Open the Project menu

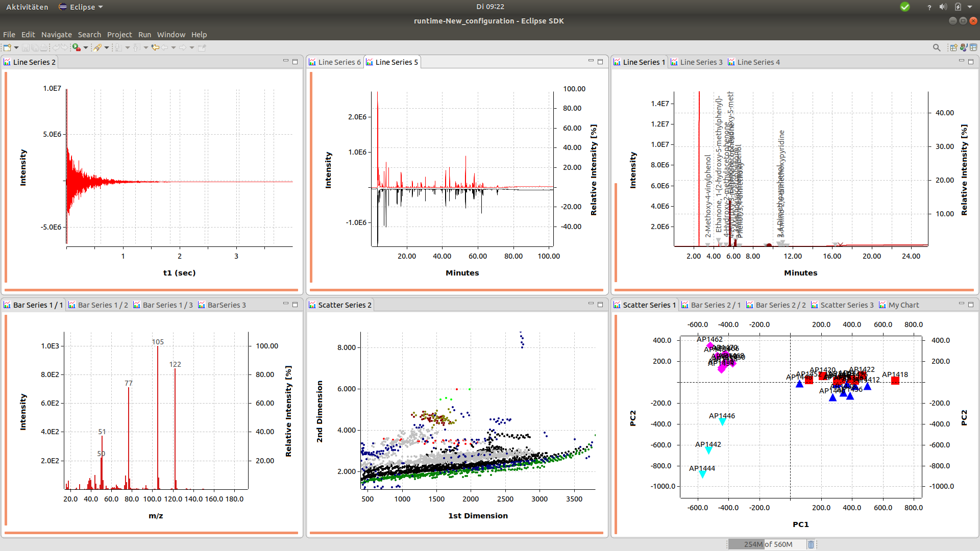[x=119, y=35]
